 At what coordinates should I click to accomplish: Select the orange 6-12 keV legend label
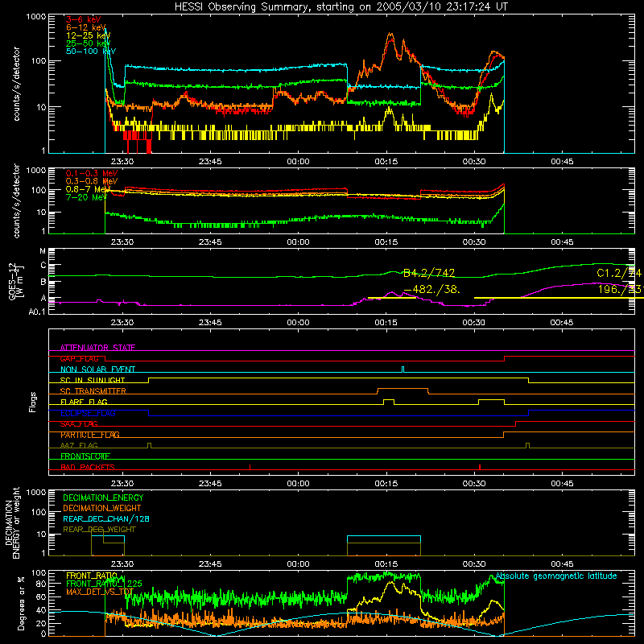pos(86,27)
